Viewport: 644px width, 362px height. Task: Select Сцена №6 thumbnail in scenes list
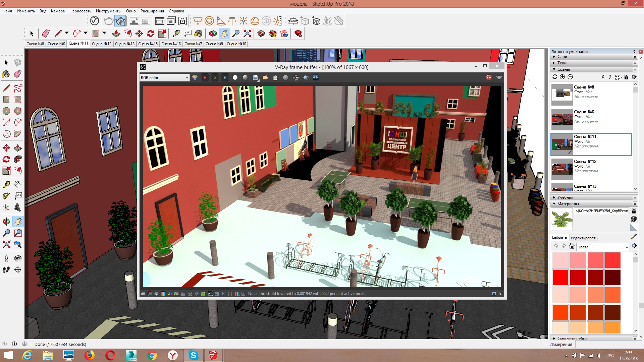click(x=562, y=119)
